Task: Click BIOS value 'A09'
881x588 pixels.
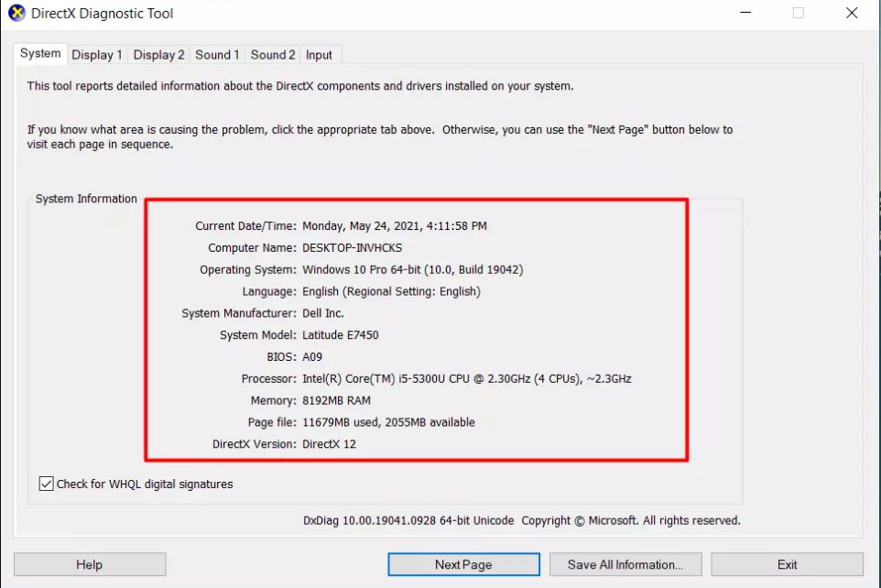Action: tap(312, 357)
